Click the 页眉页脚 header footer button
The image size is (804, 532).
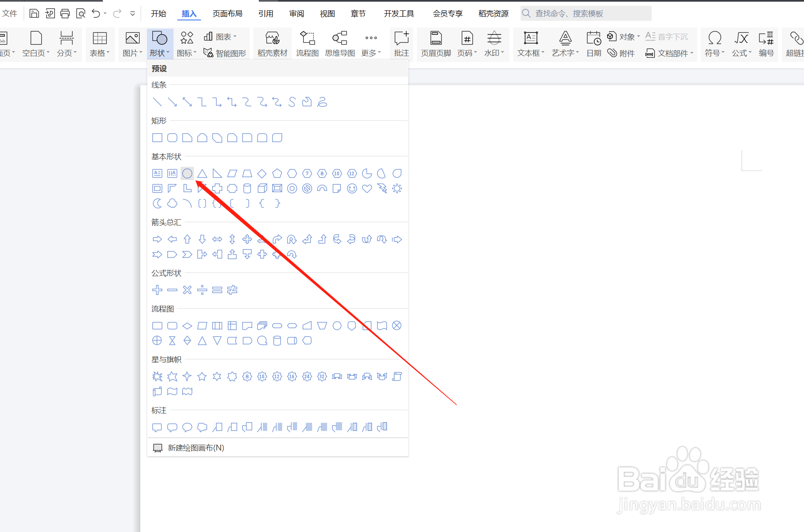tap(436, 44)
